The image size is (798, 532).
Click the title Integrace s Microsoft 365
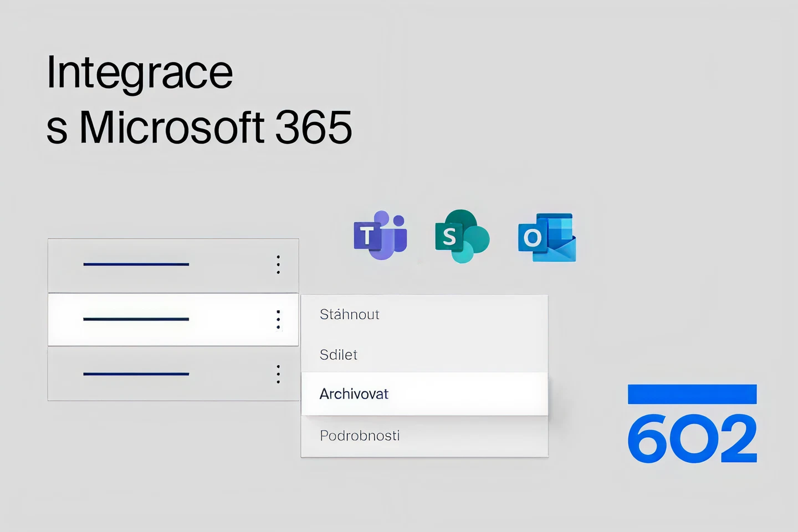coord(199,100)
